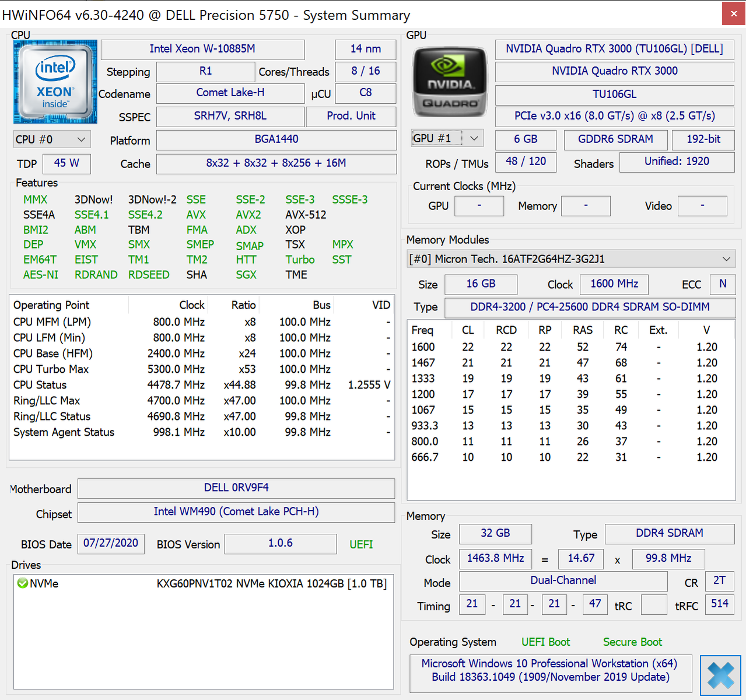
Task: Select the System Agent Status row
Action: [202, 432]
